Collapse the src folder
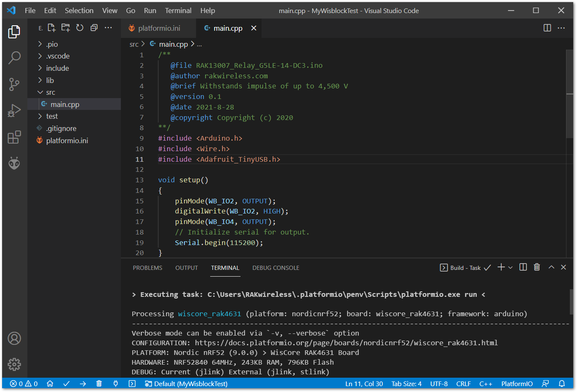 tap(74, 92)
